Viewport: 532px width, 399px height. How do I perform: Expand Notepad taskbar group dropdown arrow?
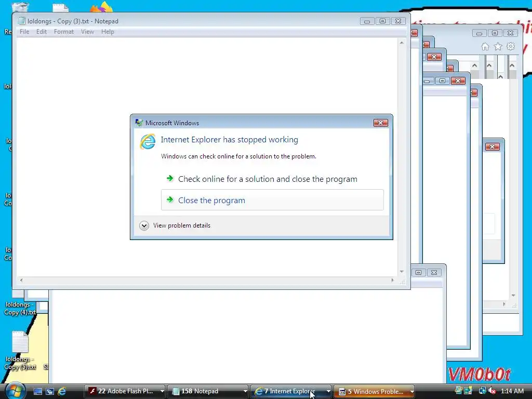click(245, 391)
